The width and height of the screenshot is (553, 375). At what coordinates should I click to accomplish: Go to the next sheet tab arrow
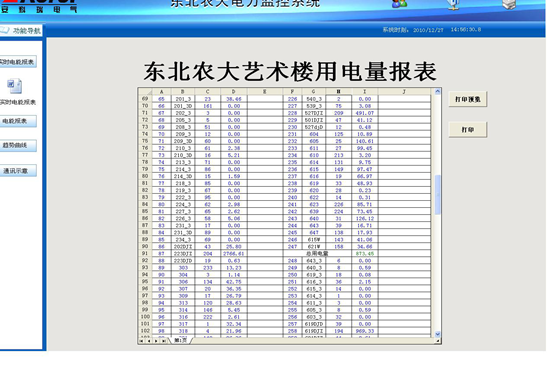click(156, 341)
